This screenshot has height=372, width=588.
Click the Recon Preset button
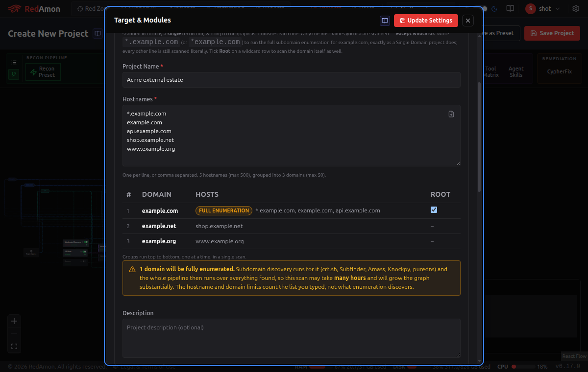(x=43, y=72)
